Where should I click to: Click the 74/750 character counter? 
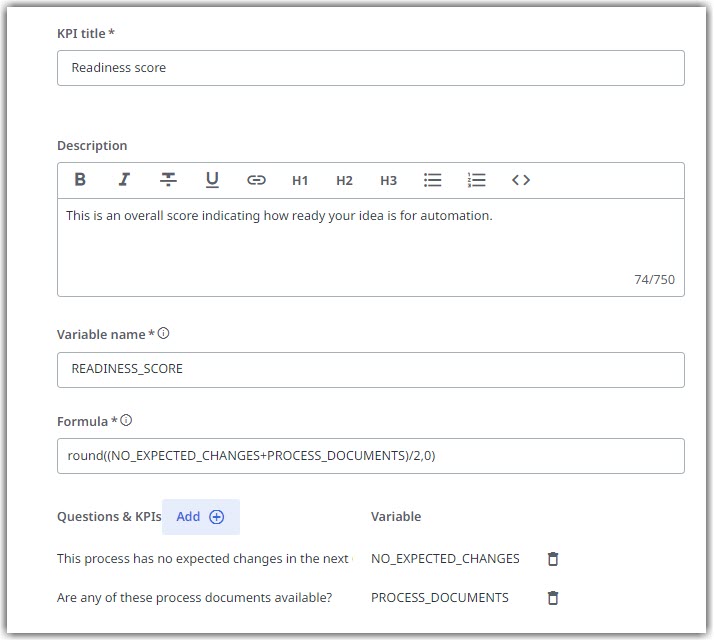pyautogui.click(x=654, y=280)
